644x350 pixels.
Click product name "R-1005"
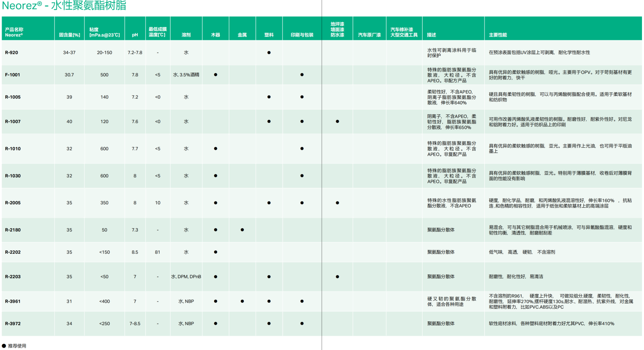pyautogui.click(x=13, y=97)
